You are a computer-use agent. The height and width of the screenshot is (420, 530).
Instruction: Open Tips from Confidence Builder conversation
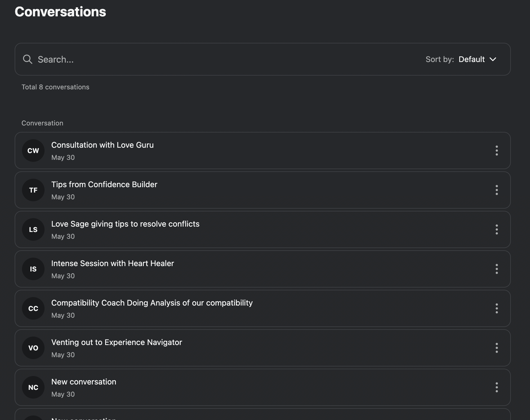coord(104,184)
